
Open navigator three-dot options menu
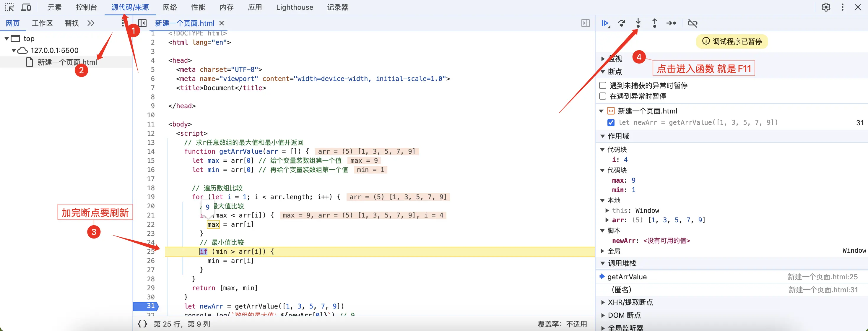click(122, 23)
